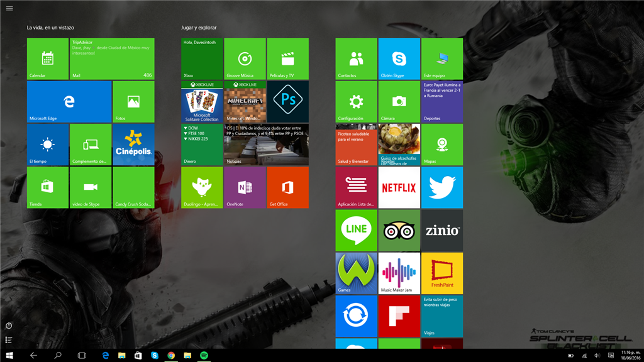Viewport: 644px width, 362px height.
Task: Launch Microsoft Edge tile
Action: click(69, 101)
